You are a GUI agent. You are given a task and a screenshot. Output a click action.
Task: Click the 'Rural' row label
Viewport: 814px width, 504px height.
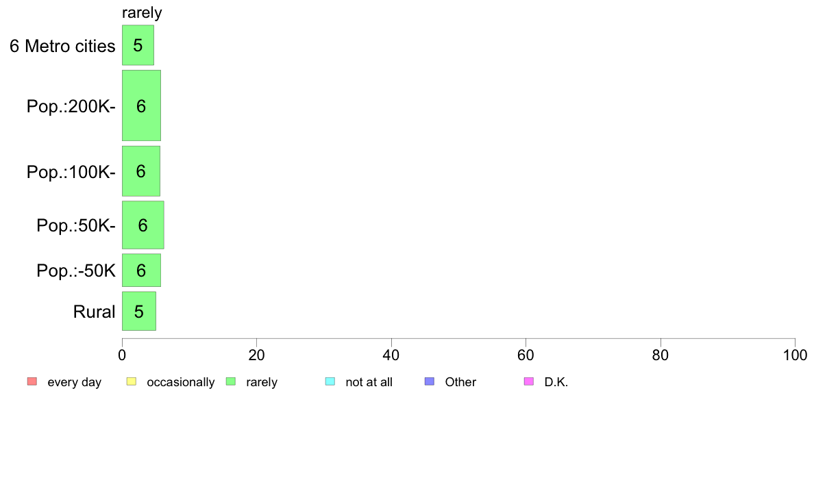click(x=95, y=312)
